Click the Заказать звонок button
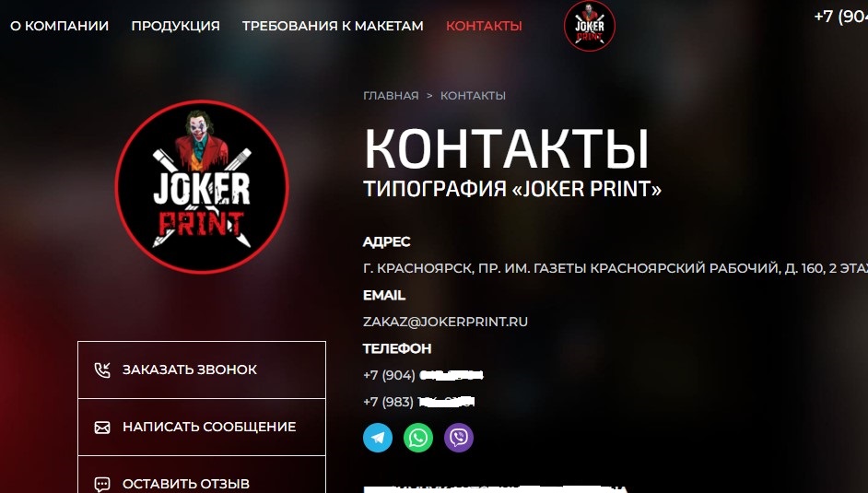The height and width of the screenshot is (493, 868). pyautogui.click(x=202, y=370)
